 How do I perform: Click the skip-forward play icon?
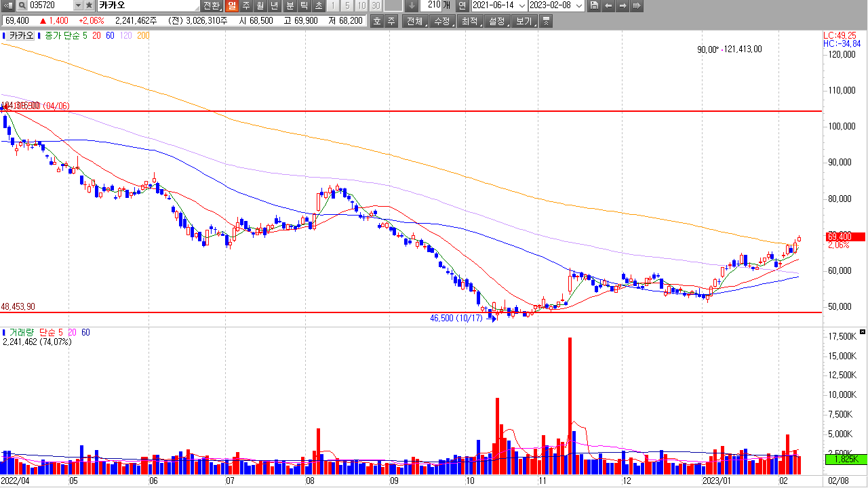(x=636, y=5)
